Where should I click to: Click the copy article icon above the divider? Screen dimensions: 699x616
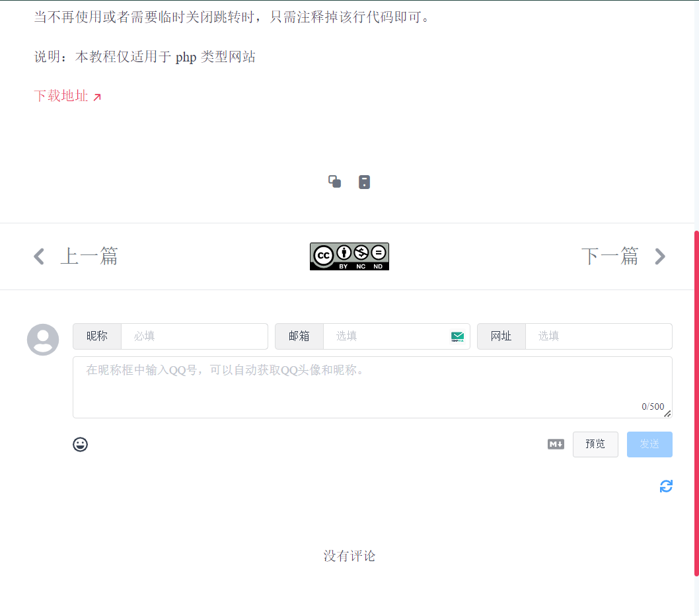coord(334,181)
